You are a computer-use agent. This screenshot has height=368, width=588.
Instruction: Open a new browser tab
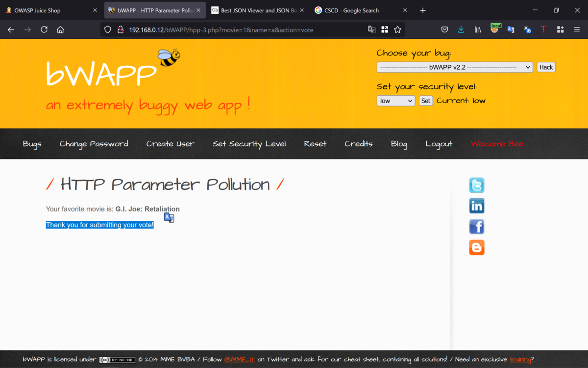423,10
